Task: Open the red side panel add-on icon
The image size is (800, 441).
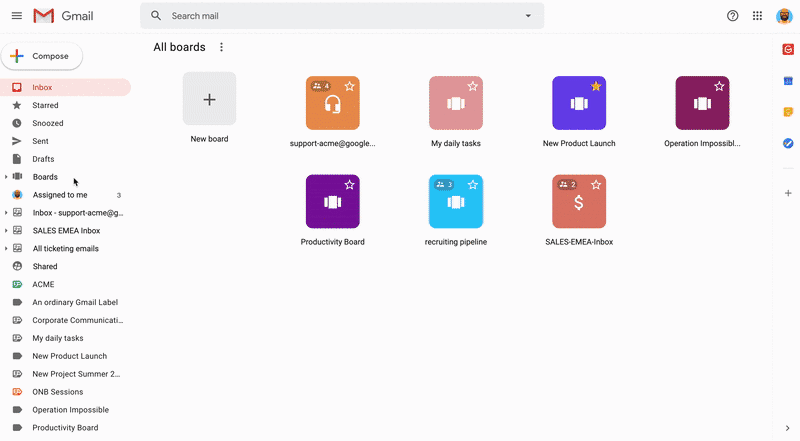Action: (788, 50)
